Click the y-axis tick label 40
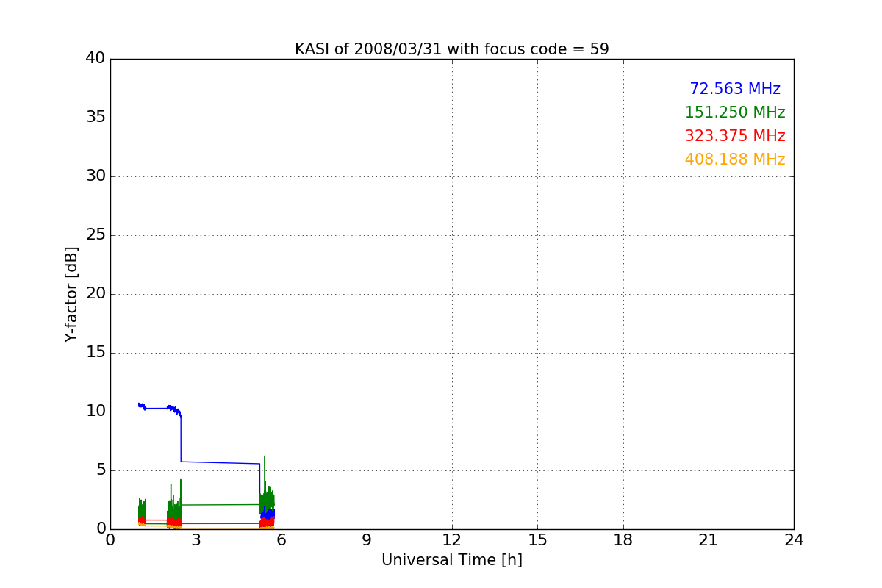The width and height of the screenshot is (882, 588). point(95,59)
